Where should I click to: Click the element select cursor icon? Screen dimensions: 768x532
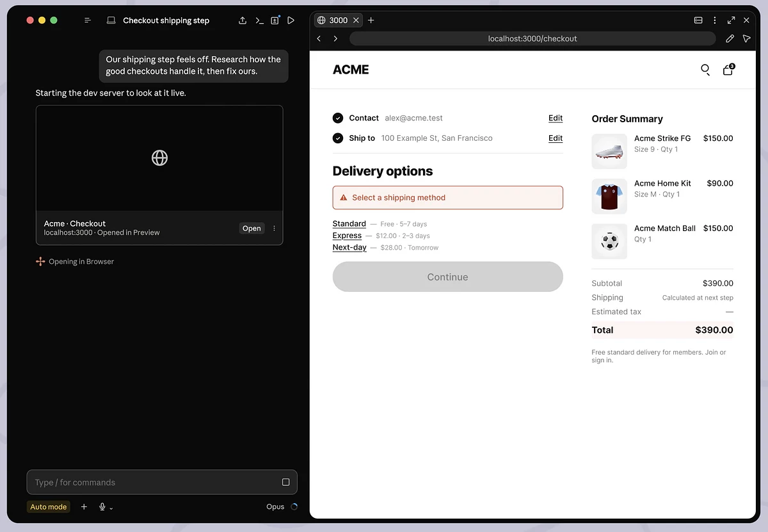pos(746,38)
